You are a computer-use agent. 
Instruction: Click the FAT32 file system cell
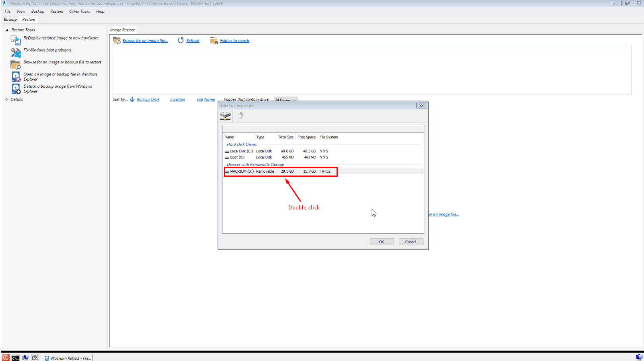(x=325, y=172)
